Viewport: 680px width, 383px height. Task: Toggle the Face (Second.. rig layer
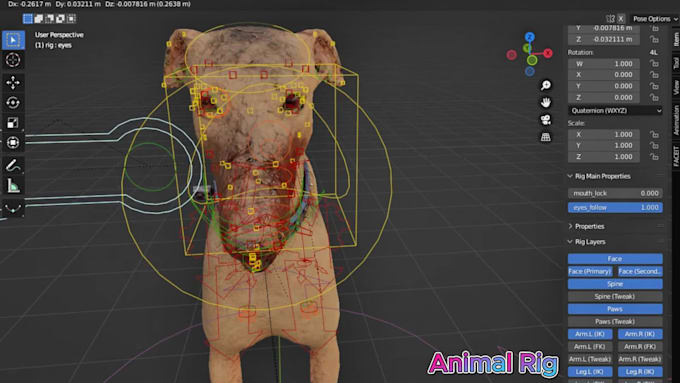[x=640, y=271]
